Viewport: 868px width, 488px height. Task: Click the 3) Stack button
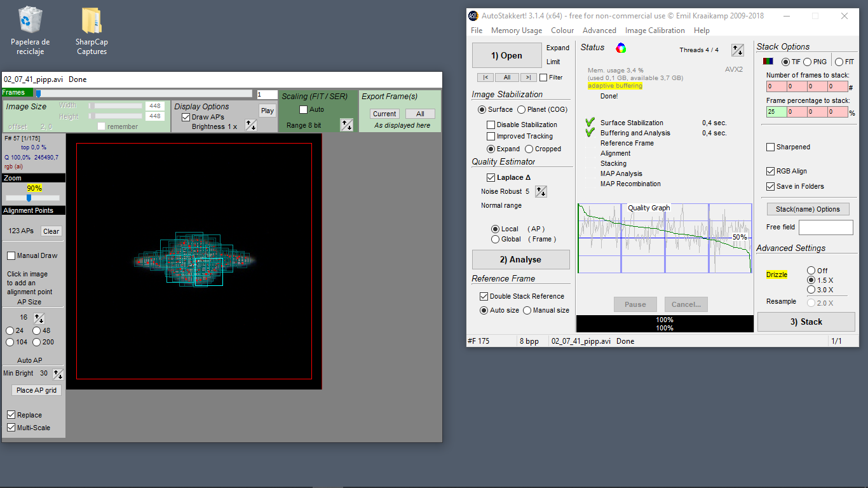point(806,322)
